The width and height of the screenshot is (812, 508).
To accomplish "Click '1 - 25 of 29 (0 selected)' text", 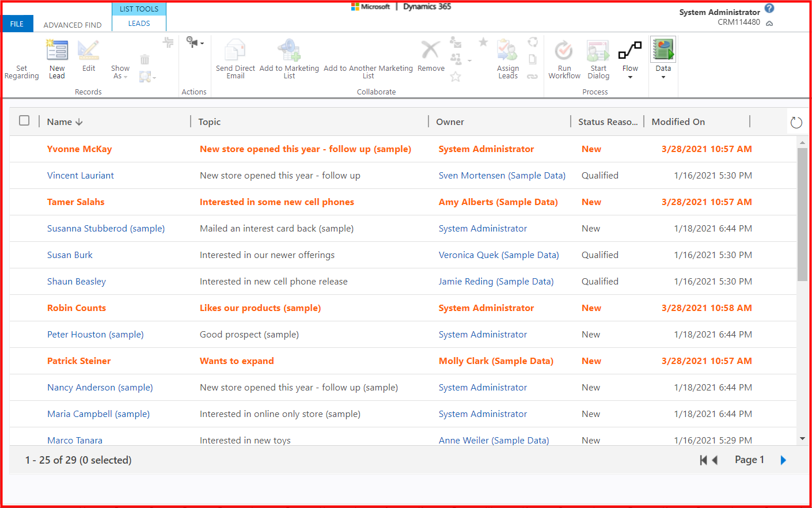I will click(x=78, y=460).
